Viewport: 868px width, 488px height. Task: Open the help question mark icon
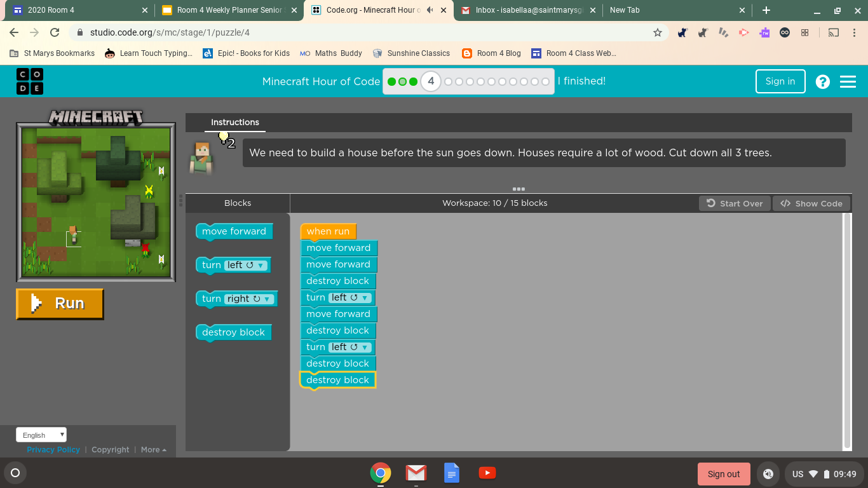[822, 81]
